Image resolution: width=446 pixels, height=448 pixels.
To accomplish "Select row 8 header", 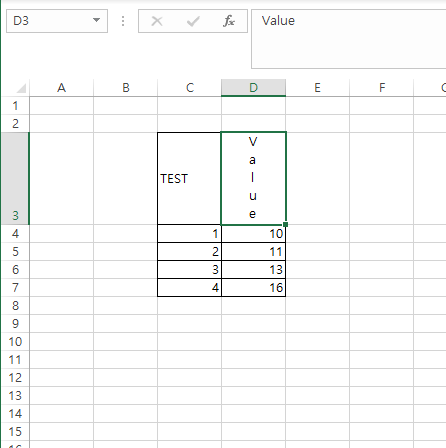I will click(15, 306).
